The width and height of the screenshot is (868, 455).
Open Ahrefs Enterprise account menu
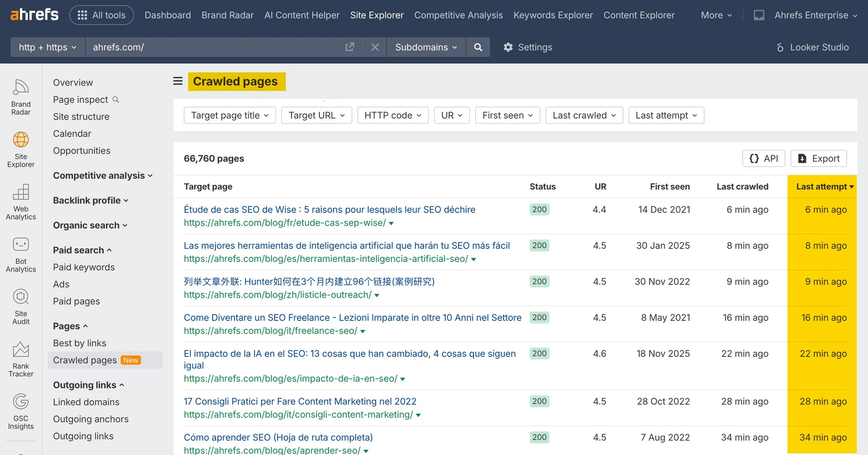[816, 15]
